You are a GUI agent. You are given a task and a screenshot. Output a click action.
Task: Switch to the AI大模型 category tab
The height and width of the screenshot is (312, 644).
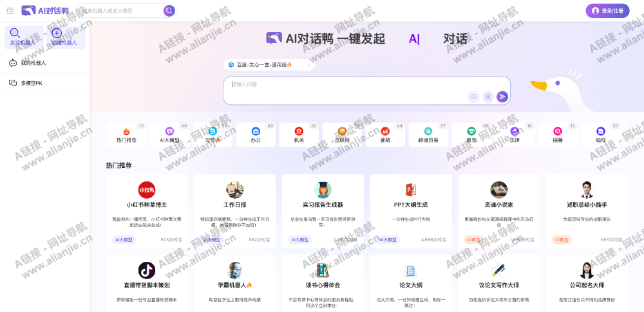[169, 134]
